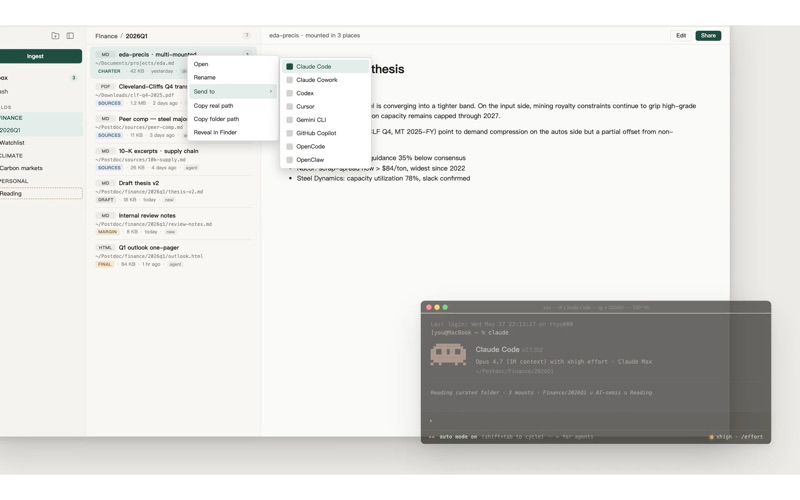Expand the Send to submenu arrow

[x=270, y=92]
